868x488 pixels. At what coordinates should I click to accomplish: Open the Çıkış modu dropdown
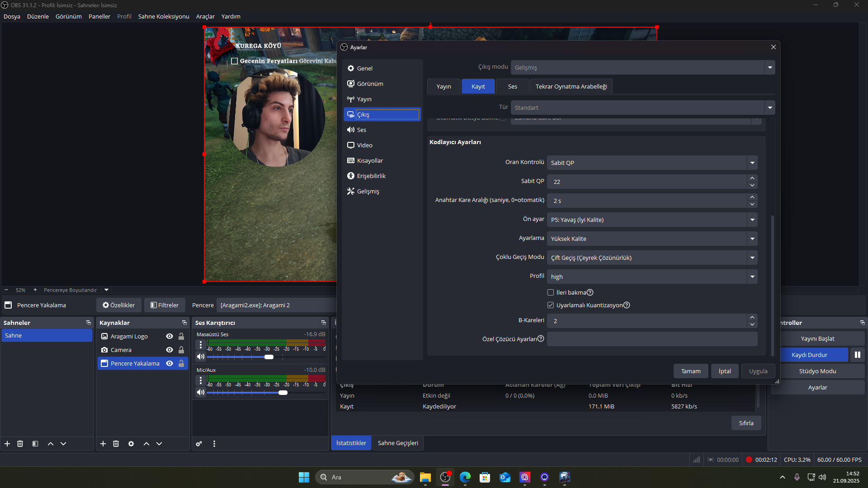643,67
